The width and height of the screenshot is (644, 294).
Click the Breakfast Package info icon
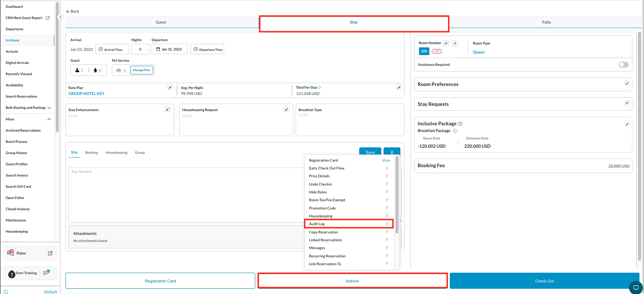point(455,131)
